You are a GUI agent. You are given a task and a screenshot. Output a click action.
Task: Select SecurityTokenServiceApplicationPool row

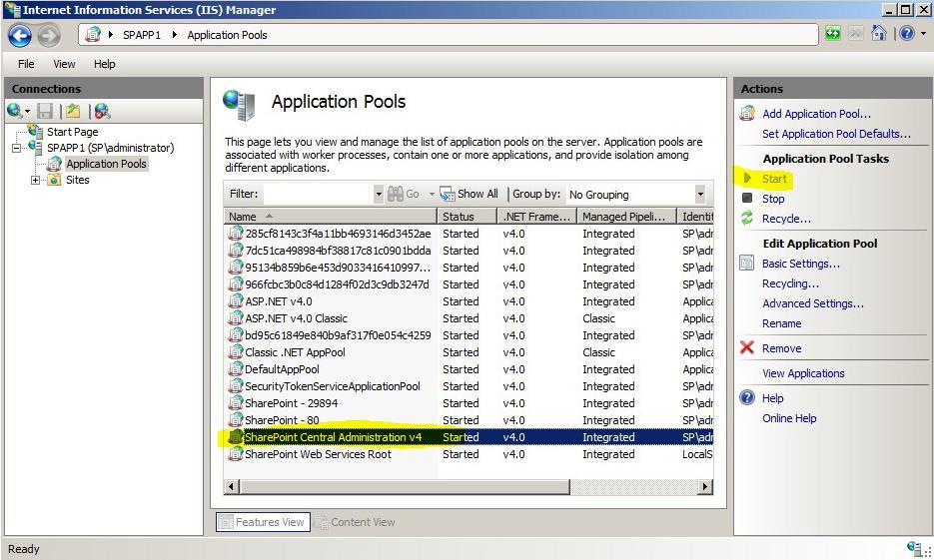click(468, 386)
